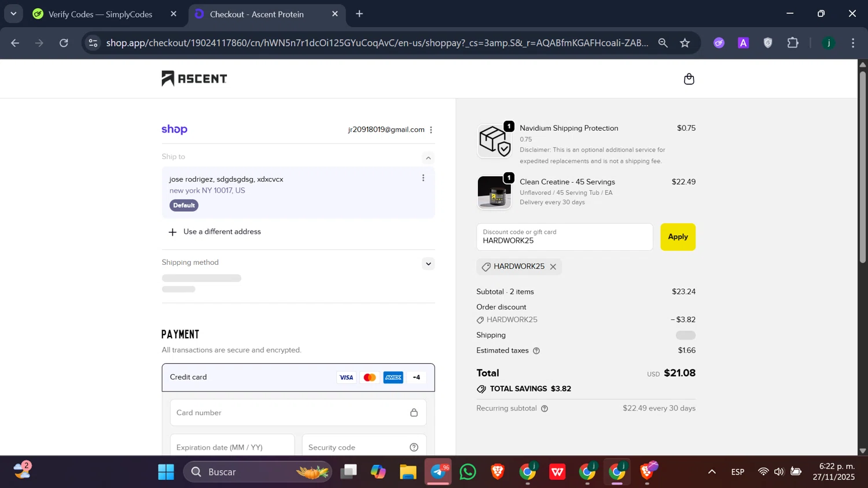This screenshot has width=868, height=488.
Task: Open the Windows Start menu
Action: pos(166,472)
